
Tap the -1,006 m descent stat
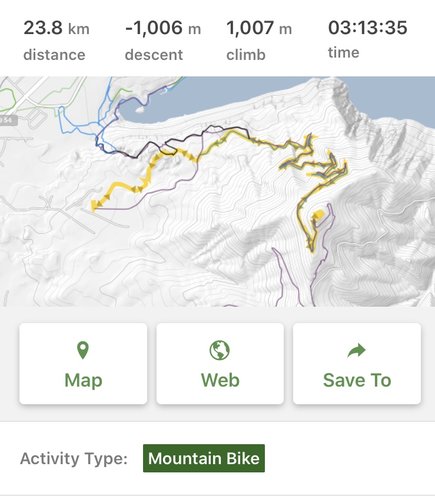point(163,41)
